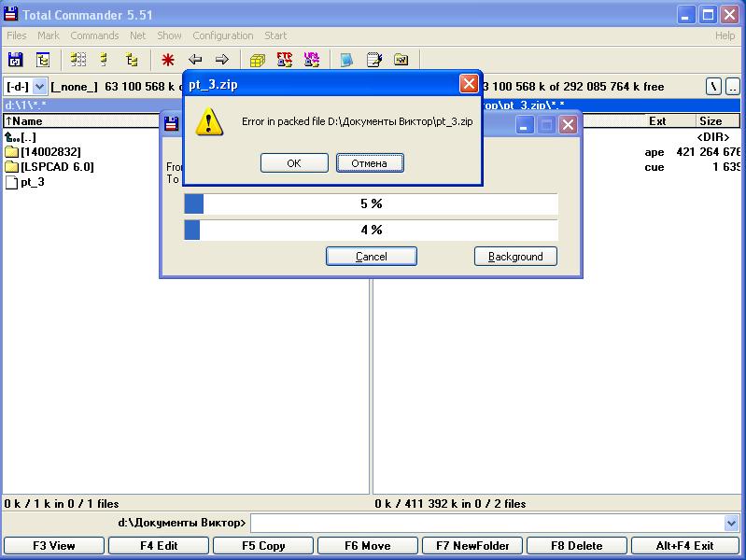Click the Отмена button in error dialog

click(370, 163)
